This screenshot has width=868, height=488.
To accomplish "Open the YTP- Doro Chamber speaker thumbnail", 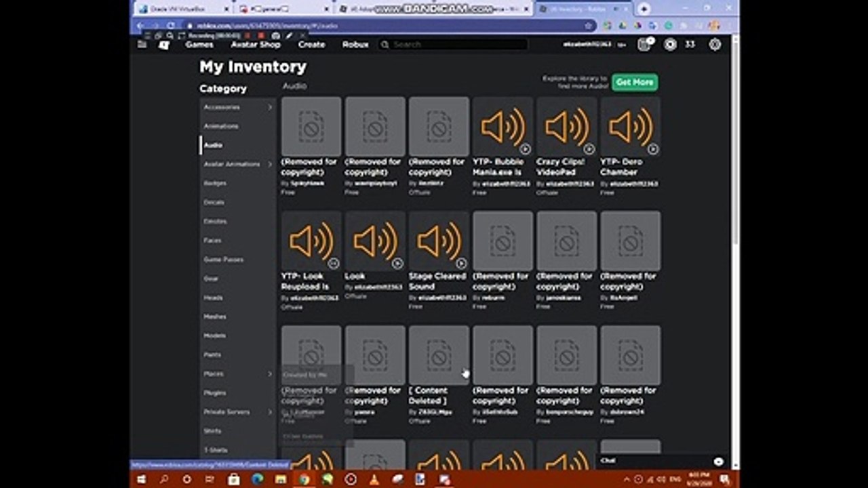I will [x=630, y=127].
